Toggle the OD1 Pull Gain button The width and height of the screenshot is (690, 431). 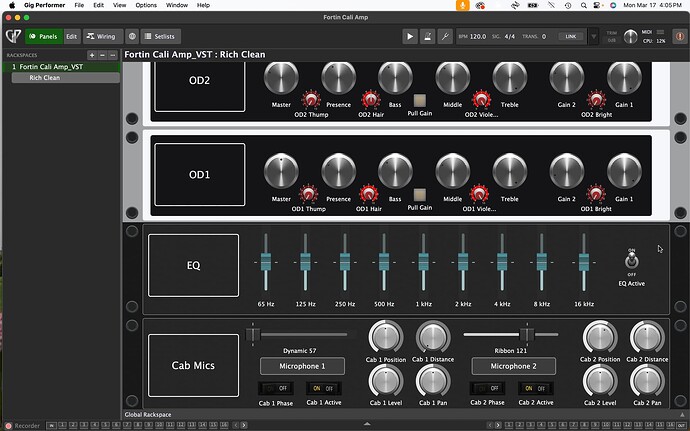tap(420, 195)
